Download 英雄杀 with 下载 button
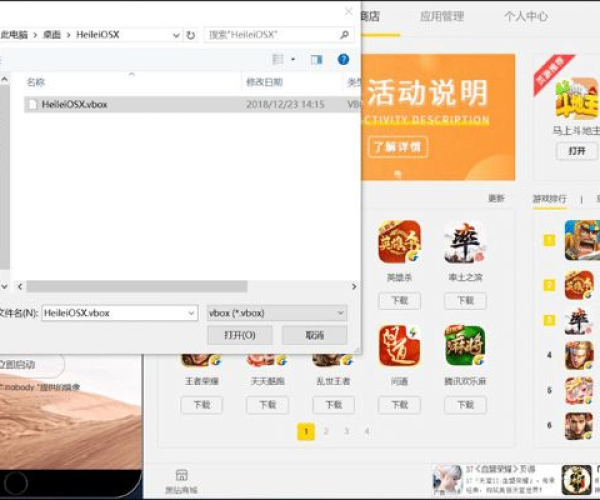The width and height of the screenshot is (600, 500). pyautogui.click(x=399, y=301)
